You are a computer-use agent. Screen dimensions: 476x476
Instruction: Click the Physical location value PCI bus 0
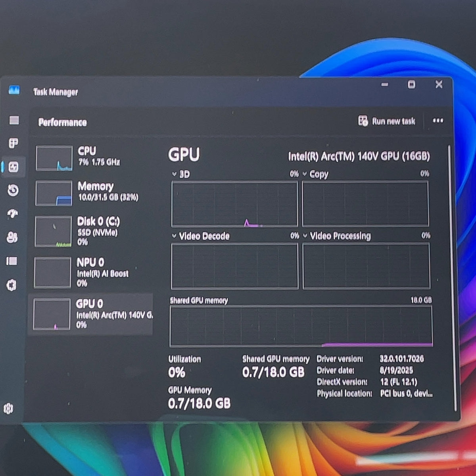(406, 393)
